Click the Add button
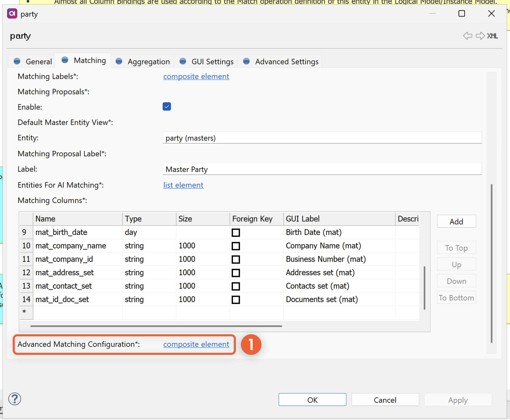 tap(456, 221)
